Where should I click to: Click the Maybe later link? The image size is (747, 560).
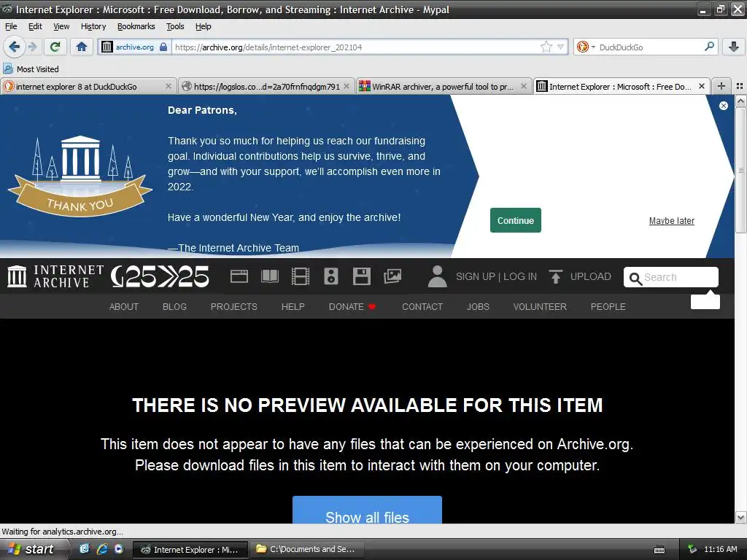(671, 221)
